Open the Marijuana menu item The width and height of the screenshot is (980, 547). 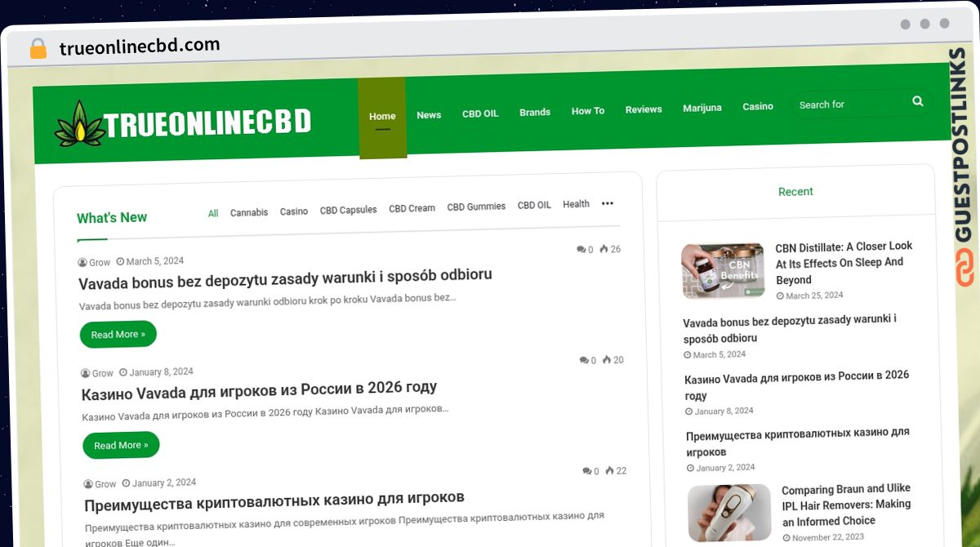702,108
